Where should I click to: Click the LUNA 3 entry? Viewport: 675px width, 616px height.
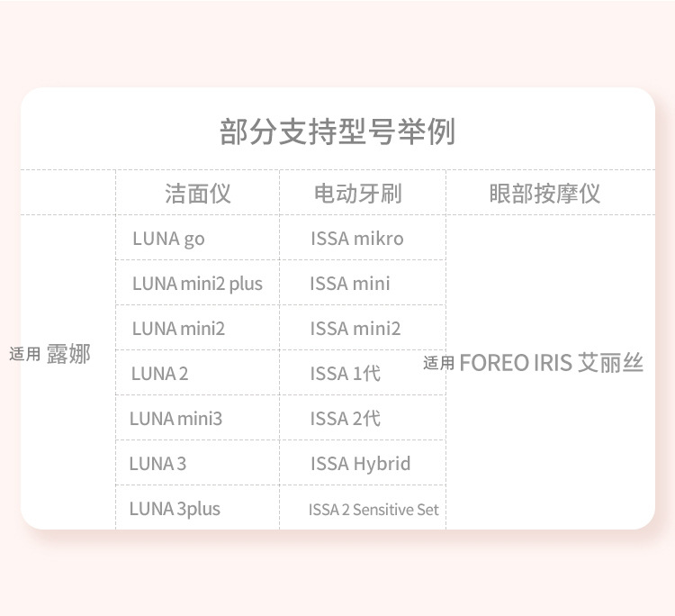pyautogui.click(x=157, y=464)
